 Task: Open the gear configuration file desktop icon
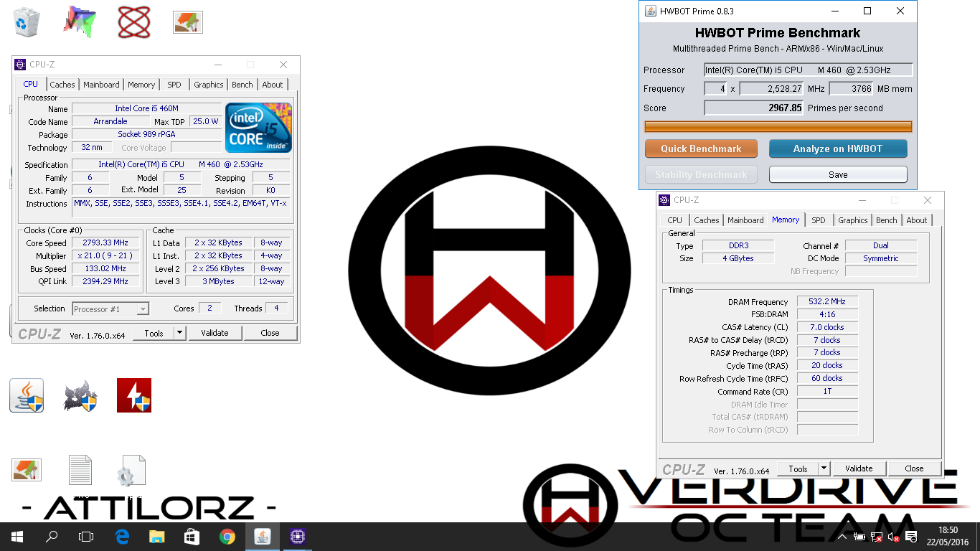[133, 470]
